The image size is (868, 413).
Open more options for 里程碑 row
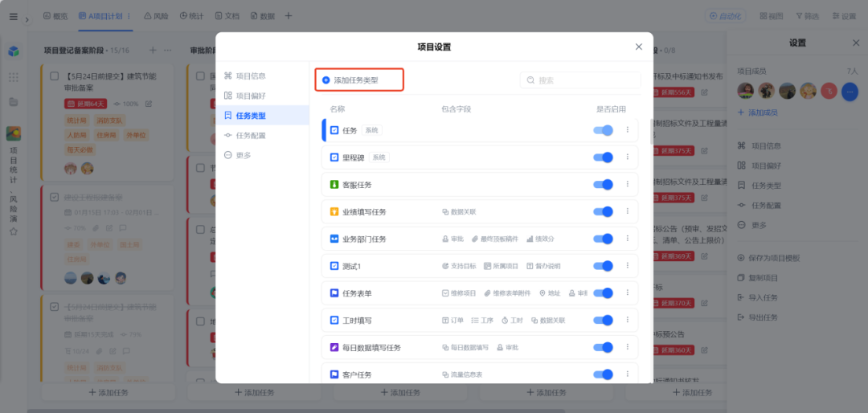pyautogui.click(x=627, y=157)
